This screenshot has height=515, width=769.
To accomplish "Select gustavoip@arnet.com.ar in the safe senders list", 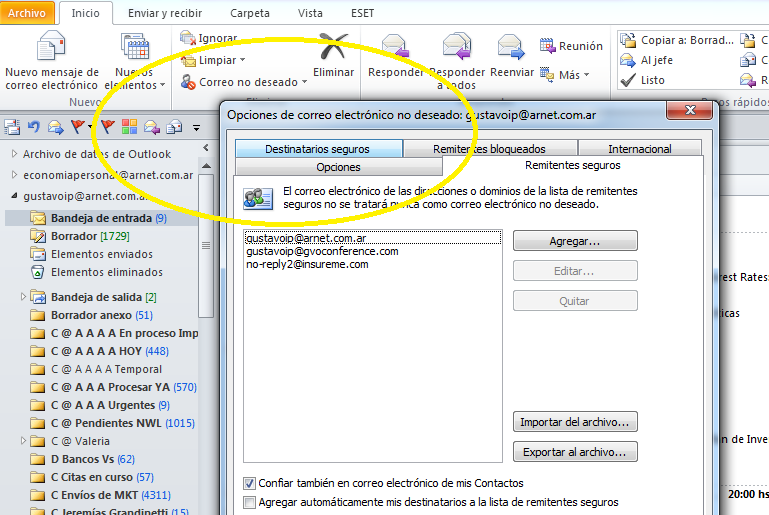I will [373, 238].
